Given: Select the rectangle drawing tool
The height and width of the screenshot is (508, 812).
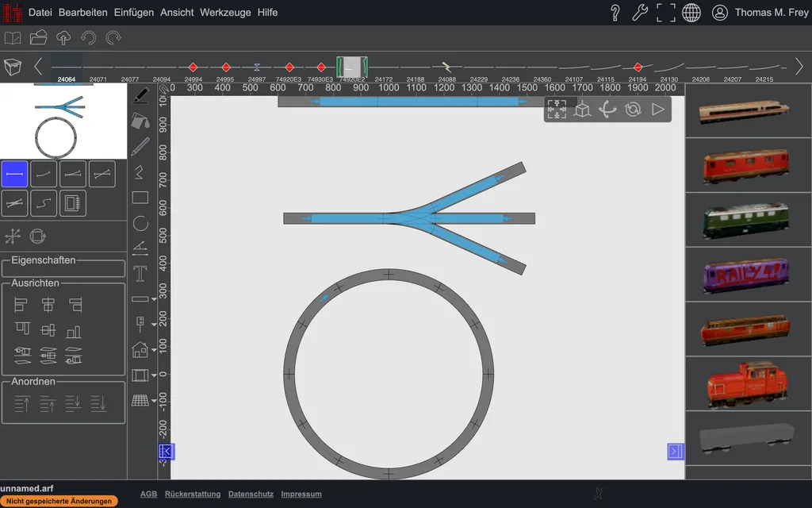Looking at the screenshot, I should point(140,198).
